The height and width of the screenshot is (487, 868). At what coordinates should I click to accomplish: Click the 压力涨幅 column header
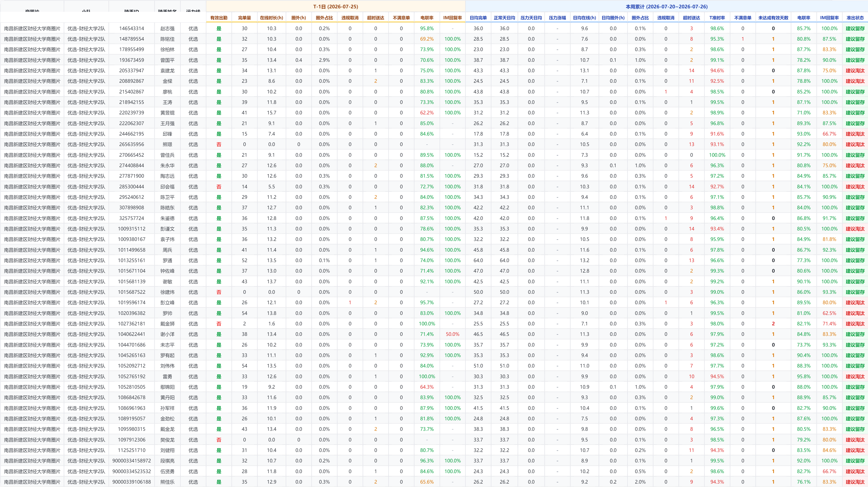tap(557, 18)
